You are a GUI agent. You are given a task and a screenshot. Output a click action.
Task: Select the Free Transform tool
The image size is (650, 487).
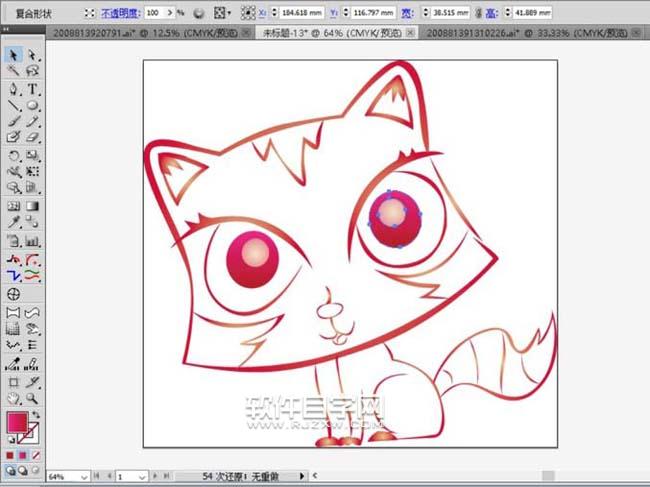(x=32, y=171)
